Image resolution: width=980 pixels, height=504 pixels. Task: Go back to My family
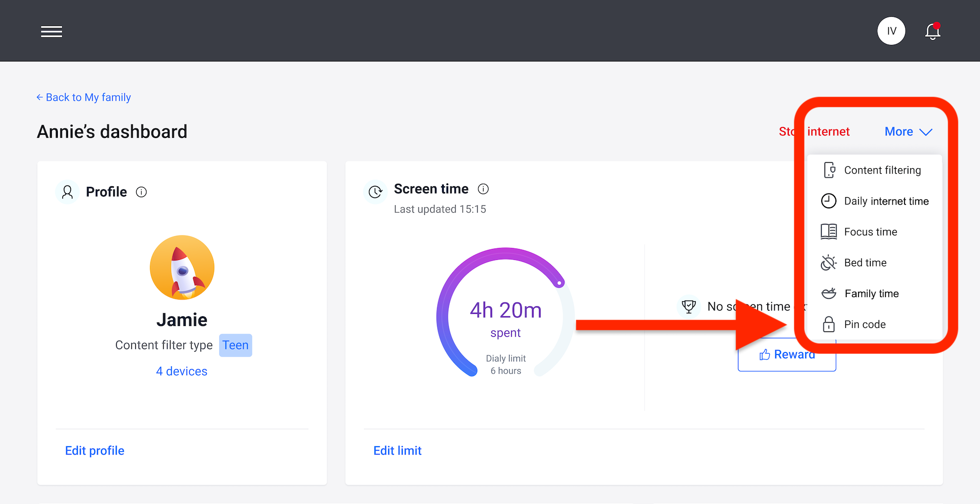83,97
